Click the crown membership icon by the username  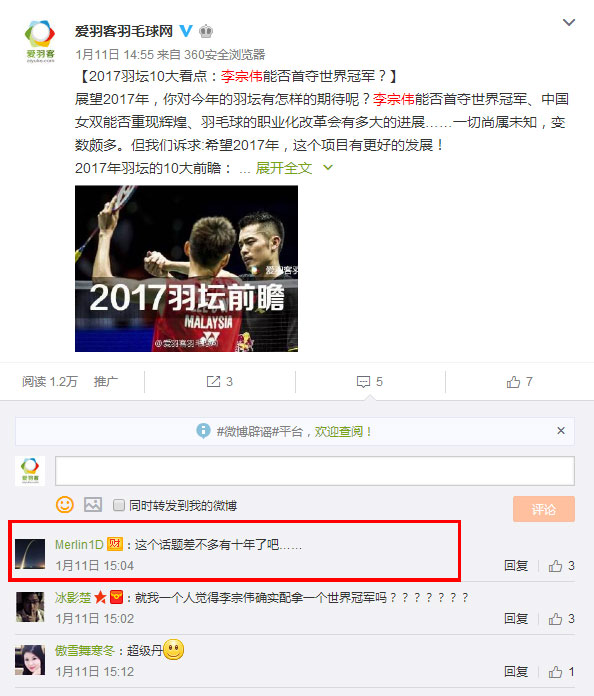point(206,31)
